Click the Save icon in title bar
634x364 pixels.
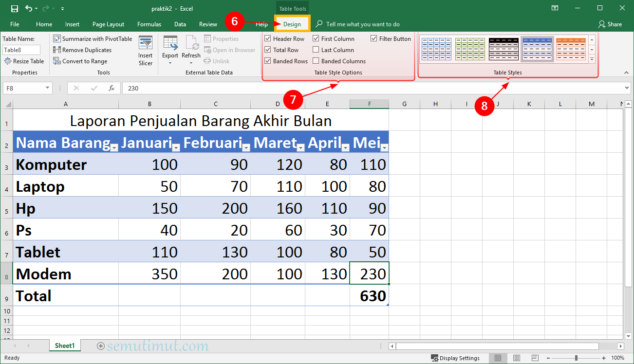point(14,8)
